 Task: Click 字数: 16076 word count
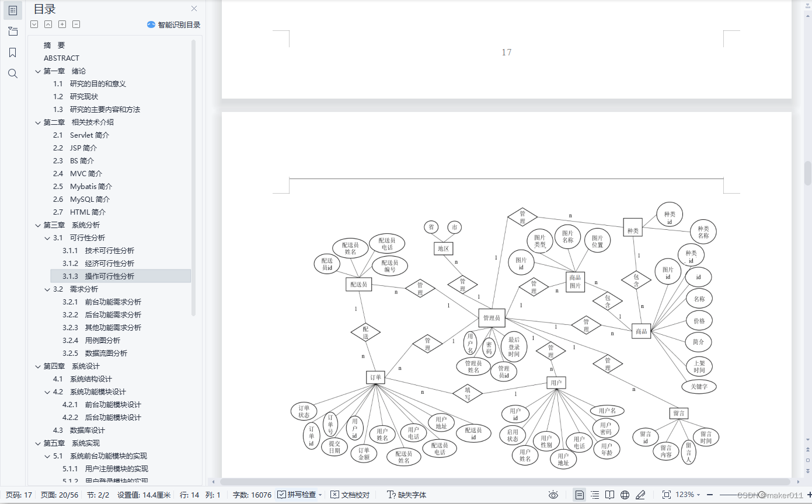252,495
